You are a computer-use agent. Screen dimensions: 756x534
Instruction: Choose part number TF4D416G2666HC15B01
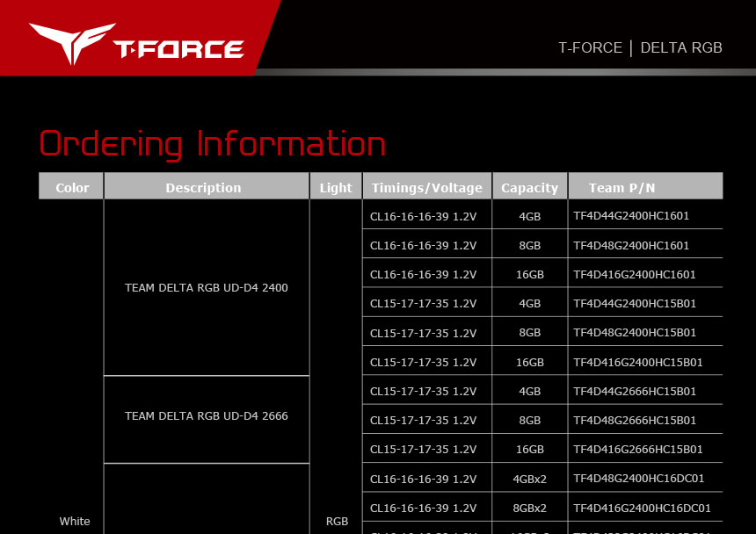(x=638, y=450)
